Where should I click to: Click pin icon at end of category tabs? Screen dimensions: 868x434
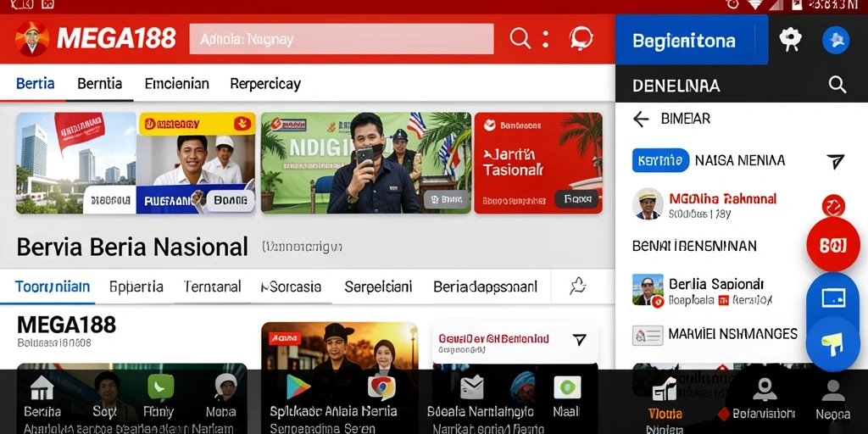tap(577, 287)
